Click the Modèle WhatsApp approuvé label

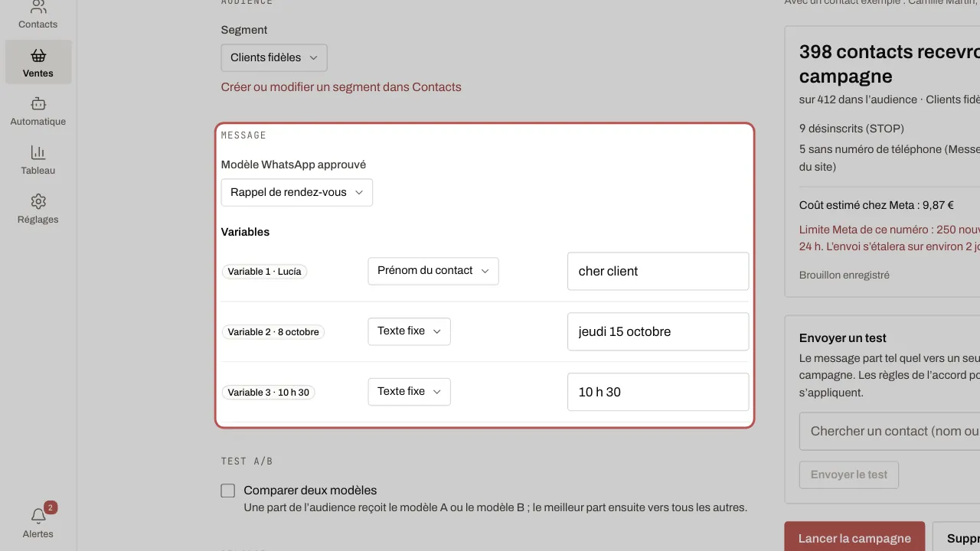coord(293,165)
